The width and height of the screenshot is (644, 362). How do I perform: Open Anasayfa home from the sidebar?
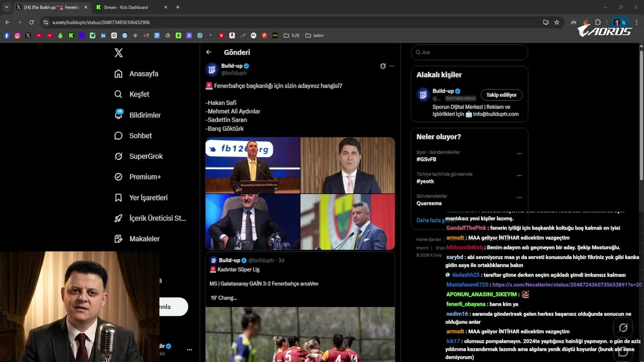click(137, 74)
